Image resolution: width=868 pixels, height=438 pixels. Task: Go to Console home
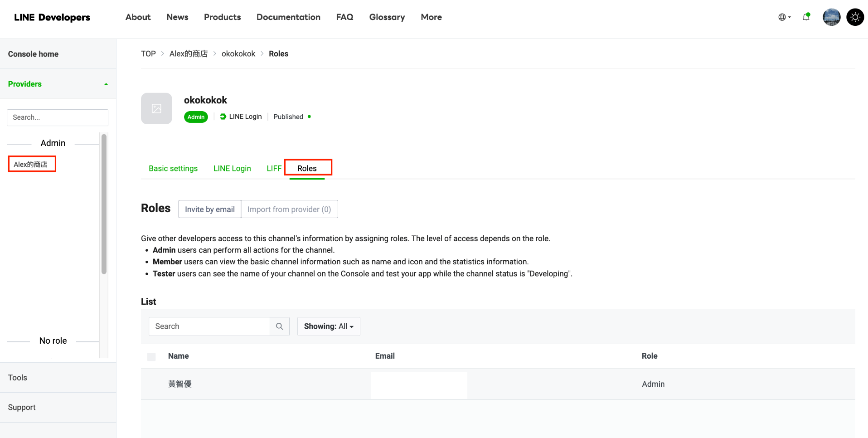(33, 54)
